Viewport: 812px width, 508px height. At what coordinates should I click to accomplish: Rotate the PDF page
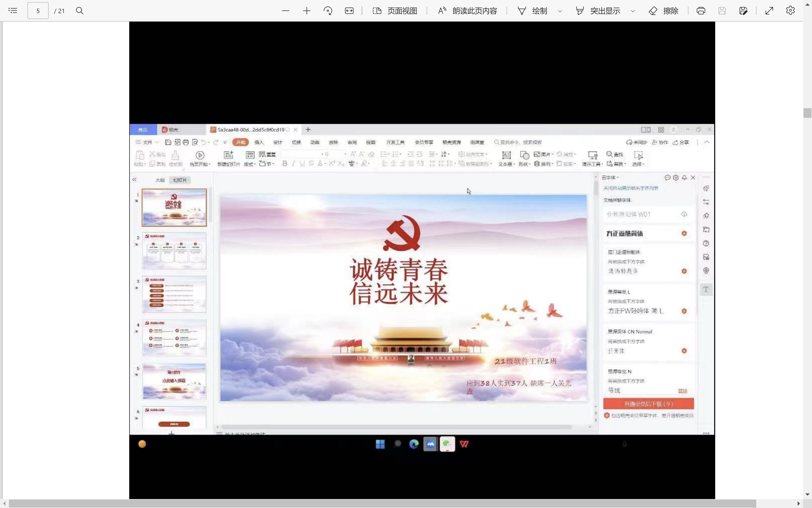pyautogui.click(x=328, y=11)
